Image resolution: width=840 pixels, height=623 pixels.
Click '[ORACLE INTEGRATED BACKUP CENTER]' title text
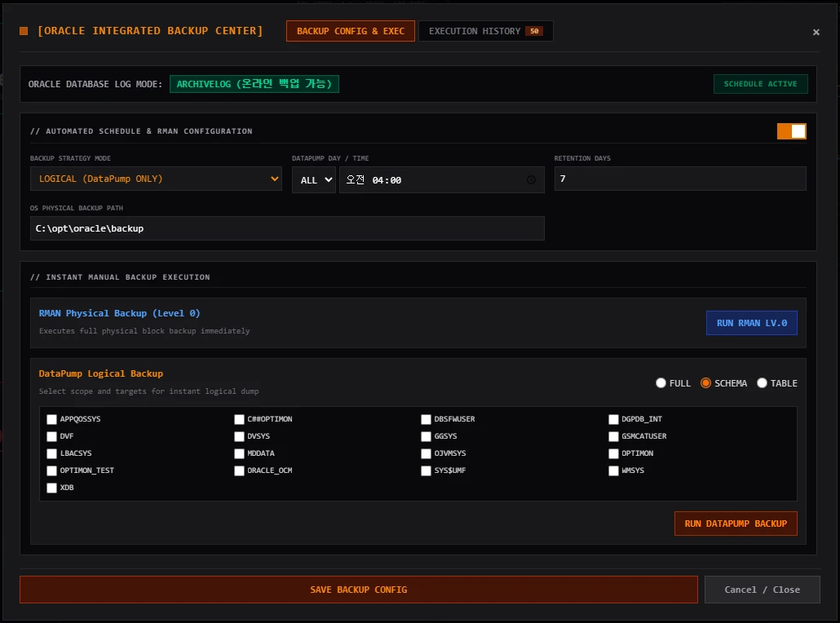150,31
